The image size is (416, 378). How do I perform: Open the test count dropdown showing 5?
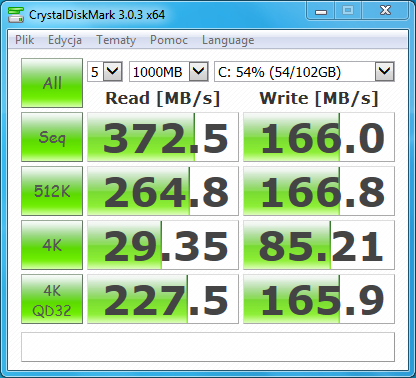(105, 71)
